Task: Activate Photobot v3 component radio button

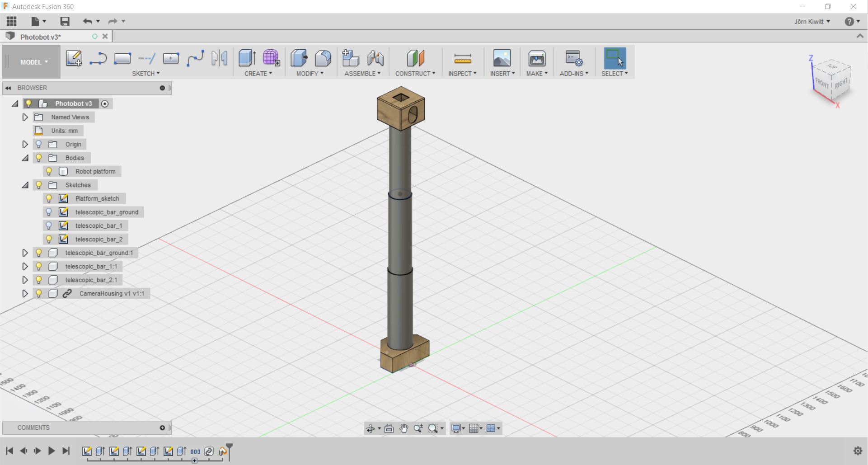Action: pos(105,103)
